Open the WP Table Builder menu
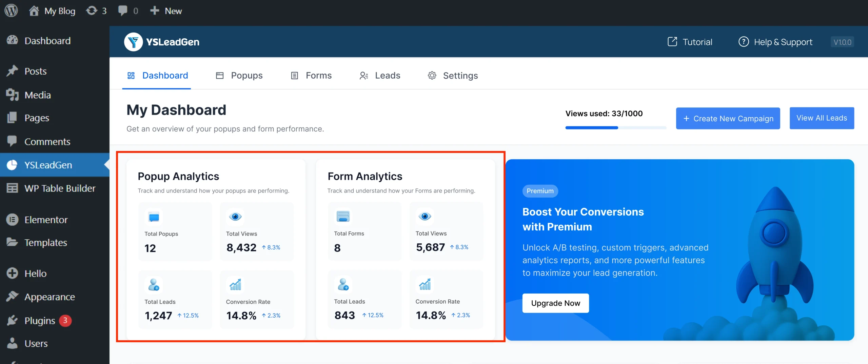868x364 pixels. (55, 188)
